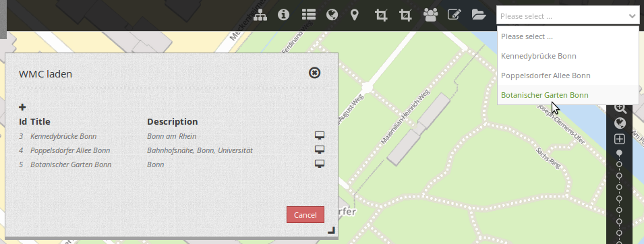Click 'Bonn' description of Botanischer Garten row
This screenshot has width=644, height=244.
tap(155, 164)
